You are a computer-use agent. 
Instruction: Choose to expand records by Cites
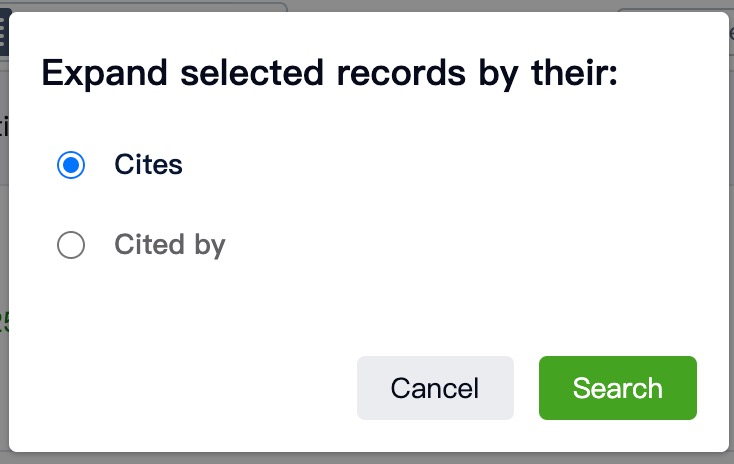pos(71,165)
